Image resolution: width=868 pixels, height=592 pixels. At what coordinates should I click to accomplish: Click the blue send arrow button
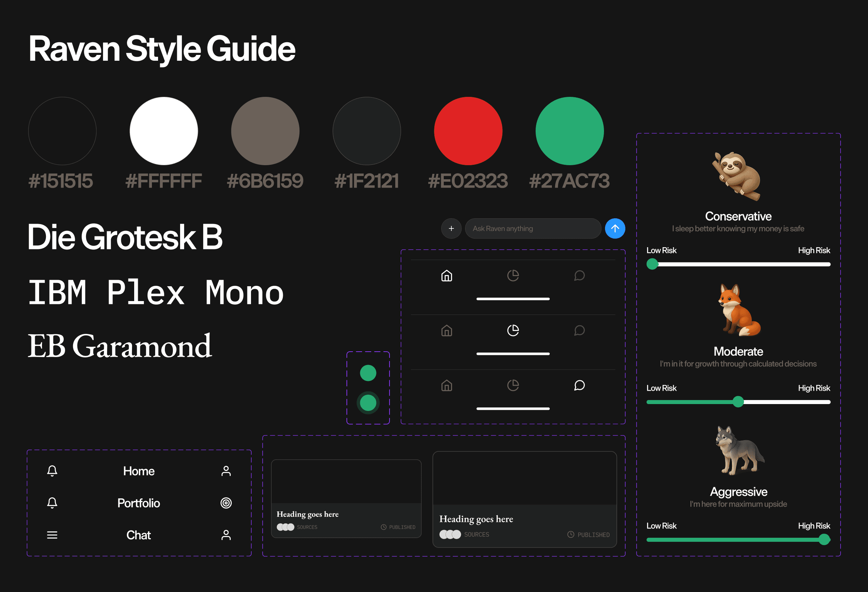[615, 228]
